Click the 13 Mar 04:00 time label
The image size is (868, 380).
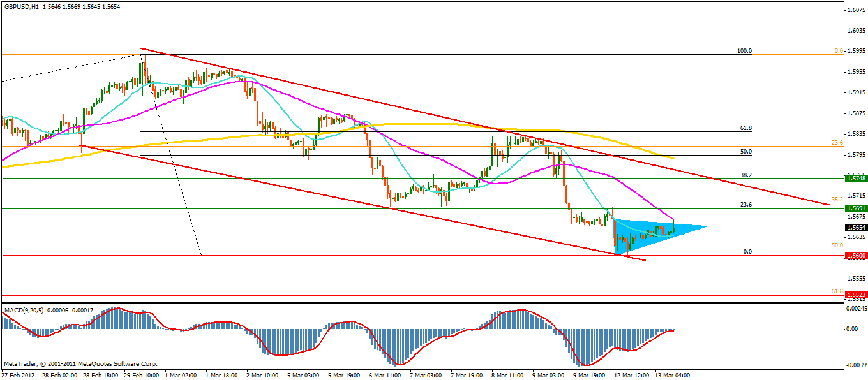pyautogui.click(x=671, y=376)
